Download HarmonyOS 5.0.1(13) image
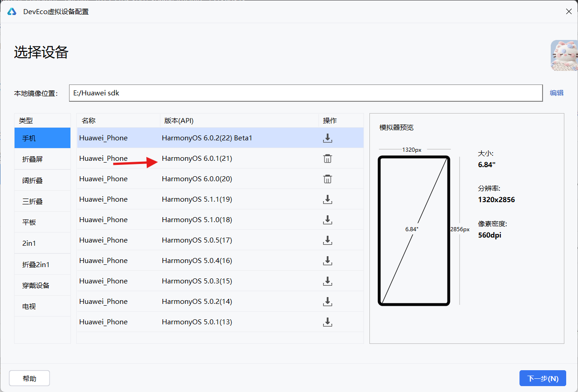The image size is (578, 392). click(327, 322)
